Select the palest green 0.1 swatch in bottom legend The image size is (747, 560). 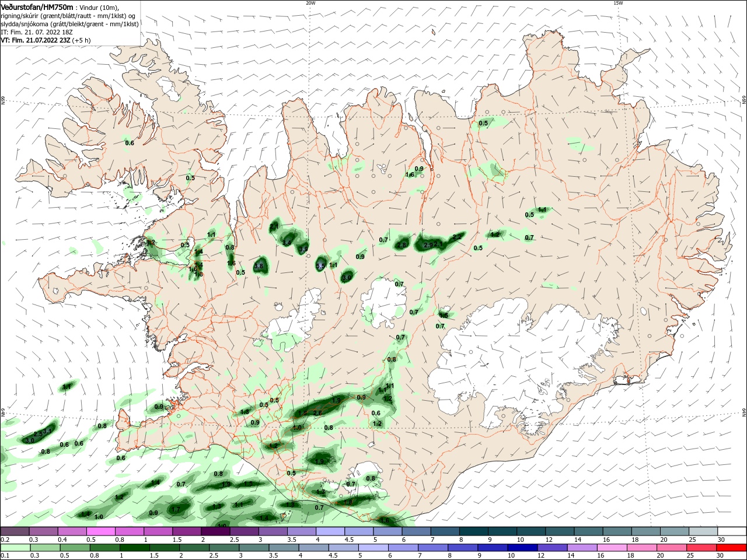tap(15, 548)
